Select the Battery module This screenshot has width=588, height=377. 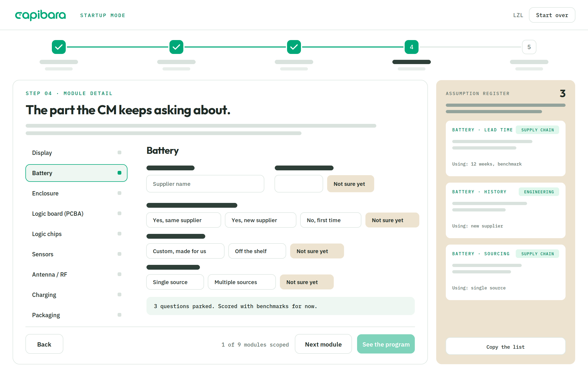pyautogui.click(x=76, y=173)
